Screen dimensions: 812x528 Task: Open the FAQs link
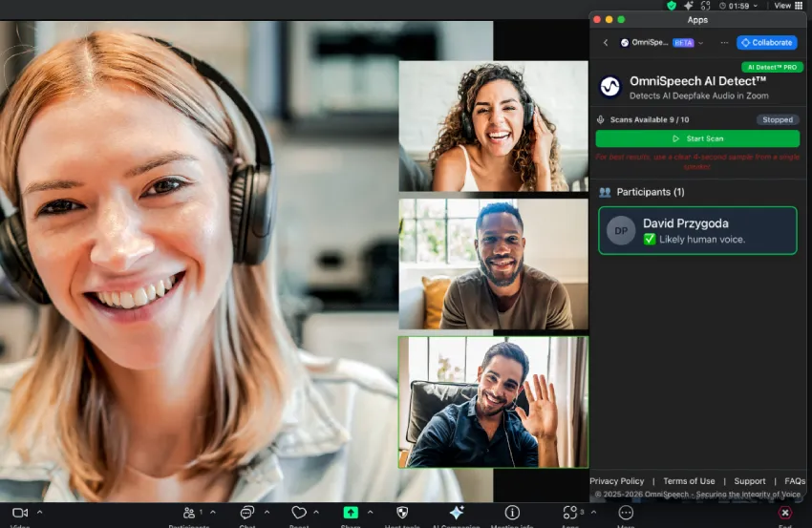coord(795,481)
